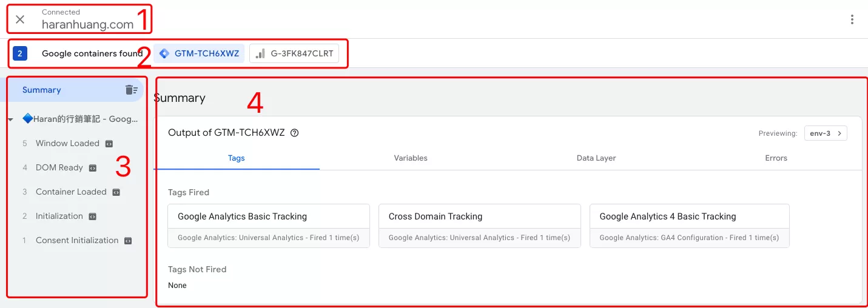Screen dimensions: 868x308
Task: Select the Consent Initialization event
Action: coord(77,240)
